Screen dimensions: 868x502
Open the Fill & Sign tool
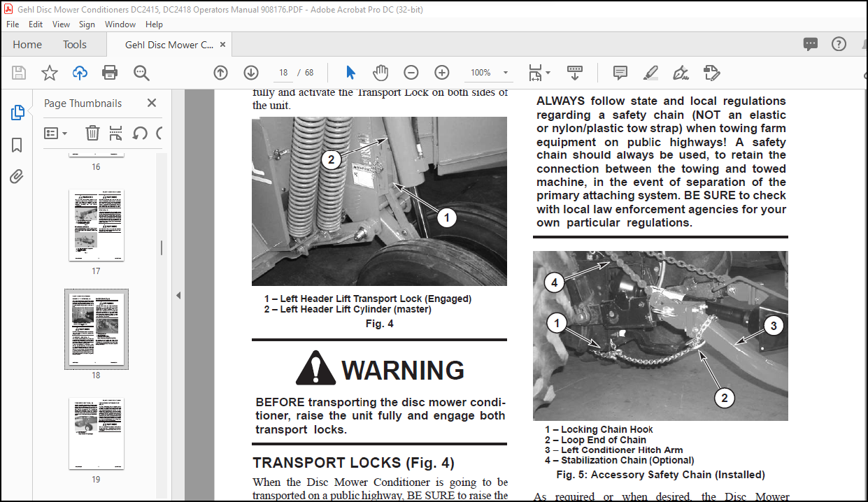click(681, 73)
